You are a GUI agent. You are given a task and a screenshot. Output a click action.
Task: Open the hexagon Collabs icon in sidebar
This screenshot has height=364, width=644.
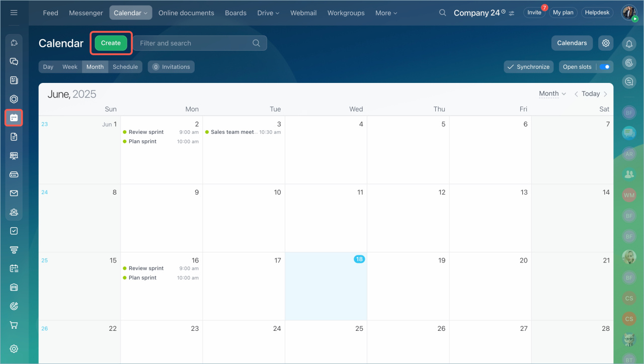14,99
